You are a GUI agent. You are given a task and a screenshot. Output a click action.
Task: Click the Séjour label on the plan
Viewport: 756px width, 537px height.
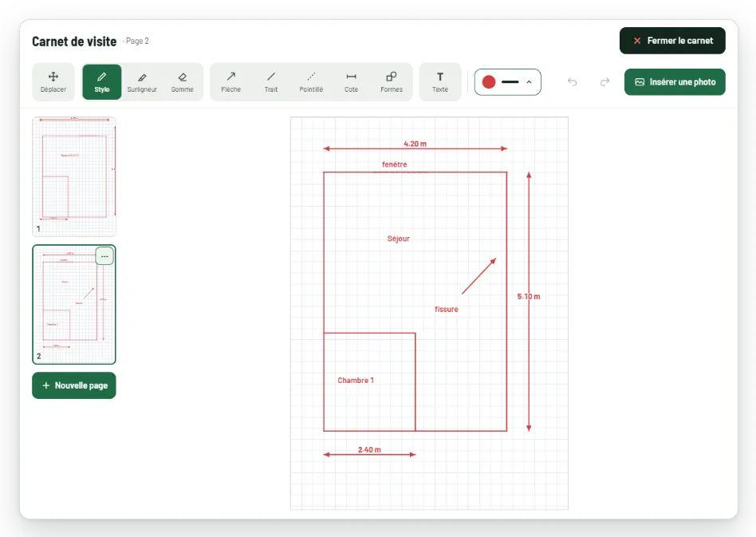point(398,239)
